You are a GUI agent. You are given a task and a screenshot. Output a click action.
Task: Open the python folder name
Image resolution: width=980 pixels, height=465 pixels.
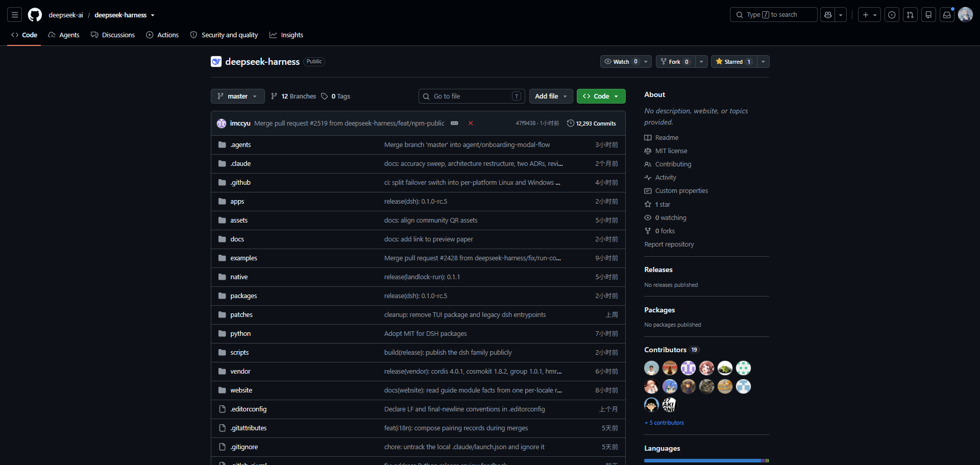coord(240,334)
